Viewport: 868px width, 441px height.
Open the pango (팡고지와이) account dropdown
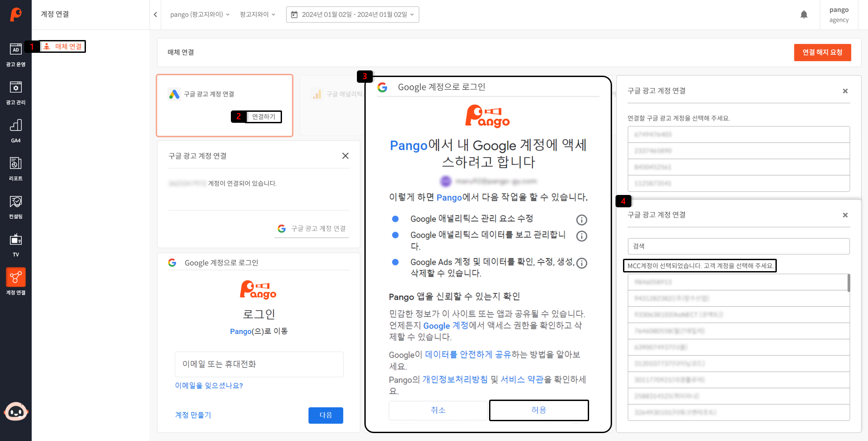coord(200,15)
